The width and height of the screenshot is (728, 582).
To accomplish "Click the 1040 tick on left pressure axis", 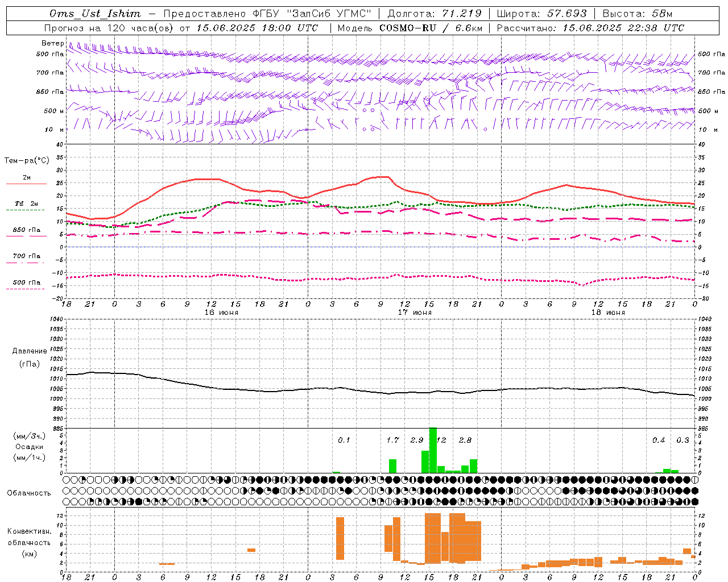I will point(56,319).
